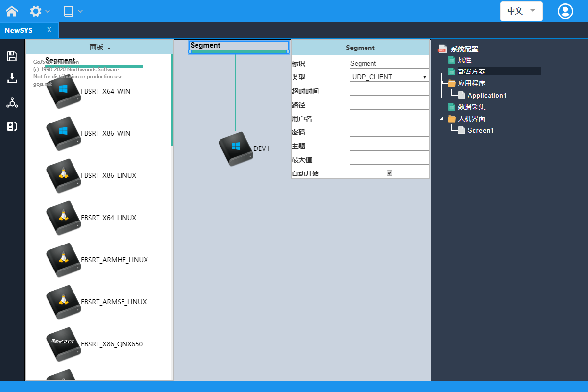Open the settings gear menu
Viewport: 588px width, 392px height.
click(x=36, y=11)
